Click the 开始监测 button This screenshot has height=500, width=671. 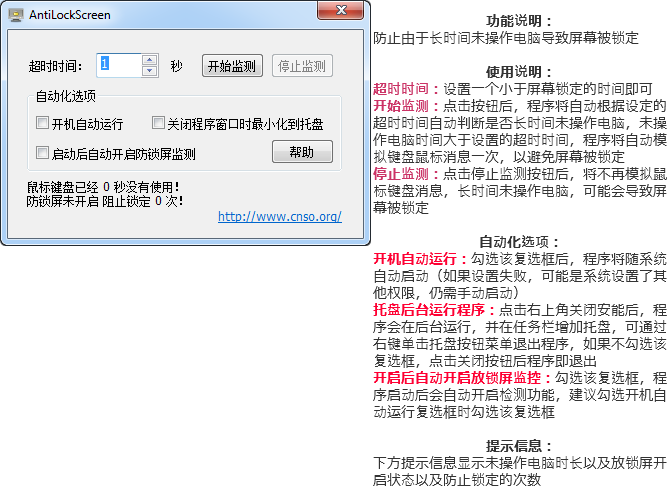(x=232, y=66)
